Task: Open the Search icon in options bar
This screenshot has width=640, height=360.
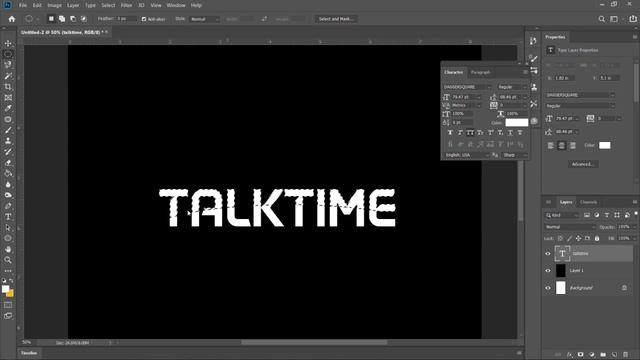Action: pos(601,19)
